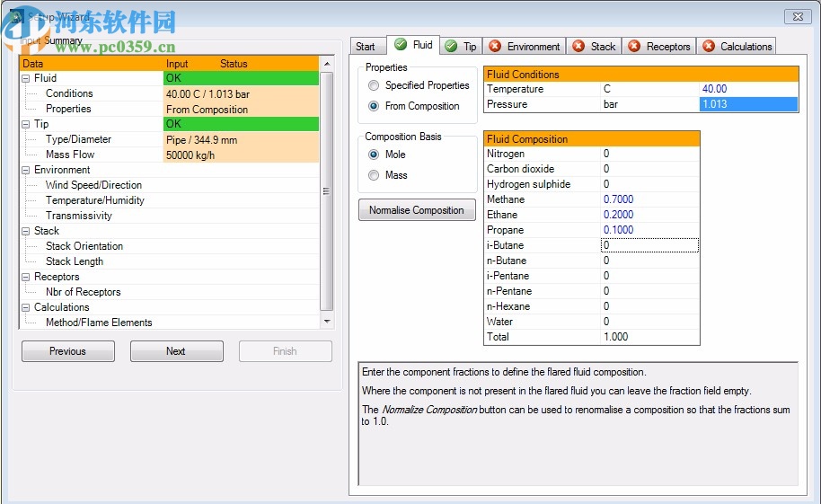Edit the Propane fraction 0.1000
Screen dimensions: 821x504
(x=649, y=230)
